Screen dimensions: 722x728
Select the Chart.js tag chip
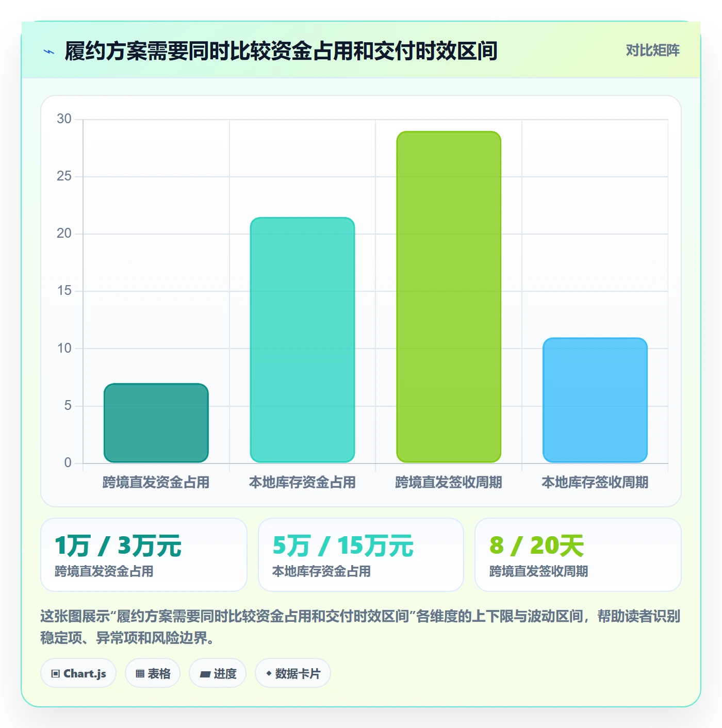(78, 673)
